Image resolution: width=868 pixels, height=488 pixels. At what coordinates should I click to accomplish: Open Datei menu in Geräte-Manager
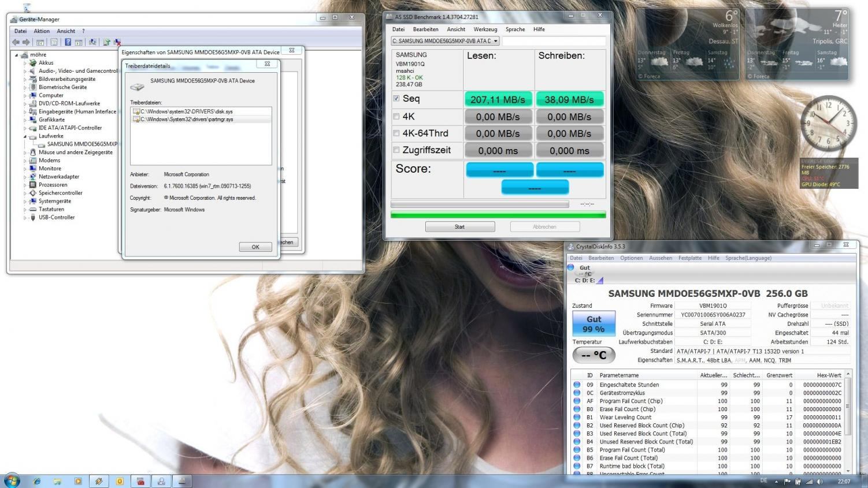coord(20,31)
